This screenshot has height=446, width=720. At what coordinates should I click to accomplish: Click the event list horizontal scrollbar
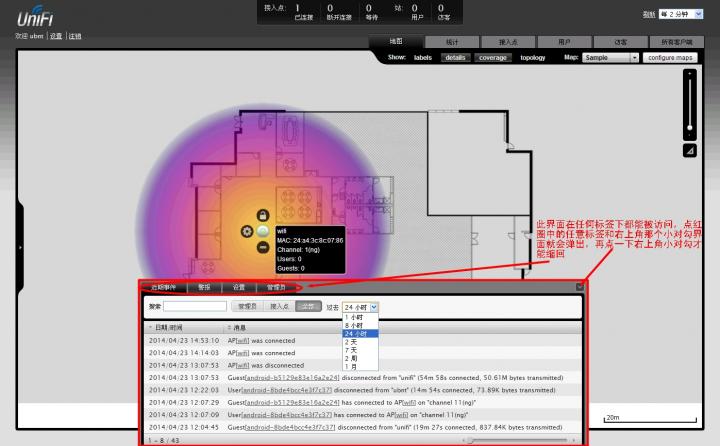pos(519,440)
